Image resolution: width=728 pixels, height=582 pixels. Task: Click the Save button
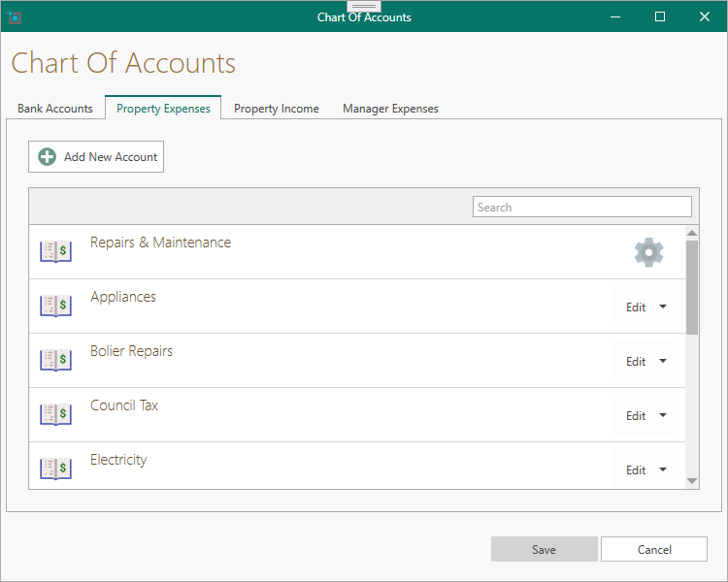click(x=544, y=549)
